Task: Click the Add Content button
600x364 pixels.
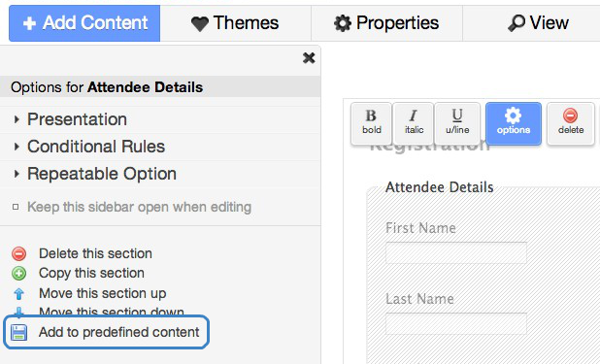Action: (x=84, y=23)
